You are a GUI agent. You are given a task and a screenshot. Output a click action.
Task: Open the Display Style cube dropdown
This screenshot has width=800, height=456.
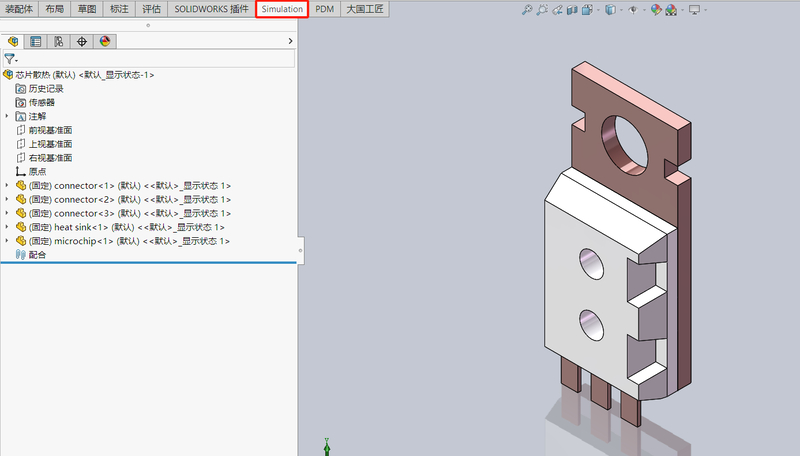point(609,10)
